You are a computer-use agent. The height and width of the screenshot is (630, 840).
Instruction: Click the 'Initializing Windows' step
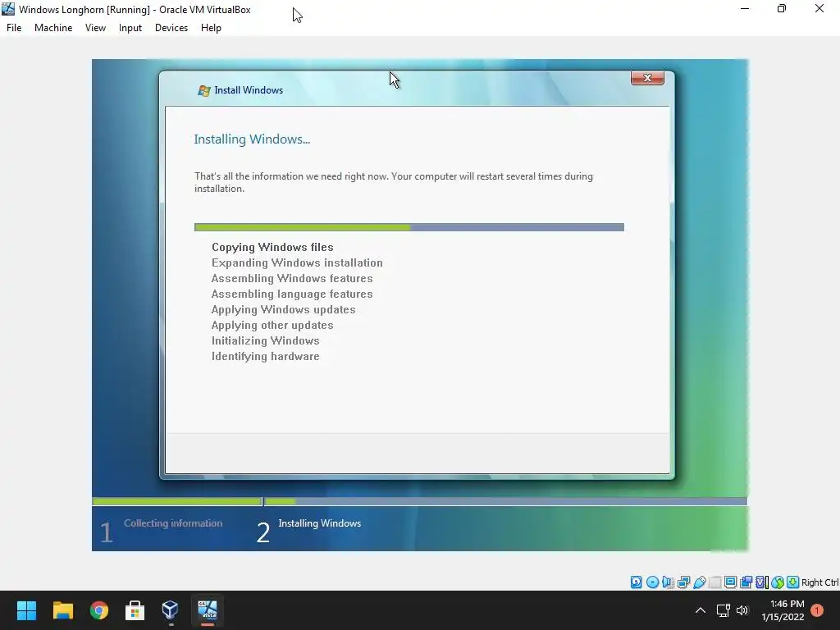[265, 340]
